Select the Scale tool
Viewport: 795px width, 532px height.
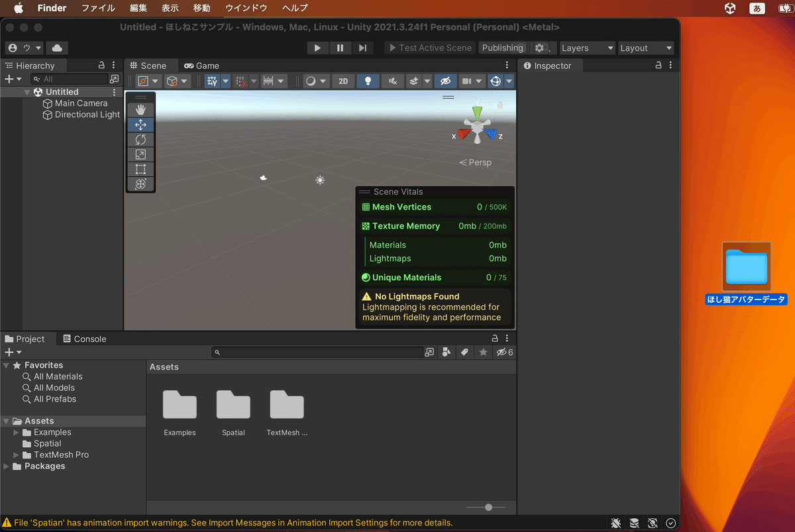point(140,154)
